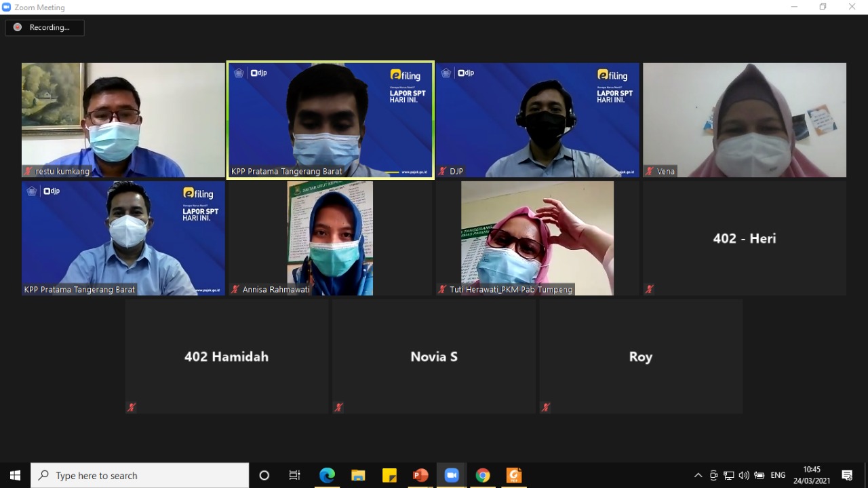This screenshot has height=488, width=868.
Task: Expand the hidden system tray icons chevron
Action: (x=698, y=475)
